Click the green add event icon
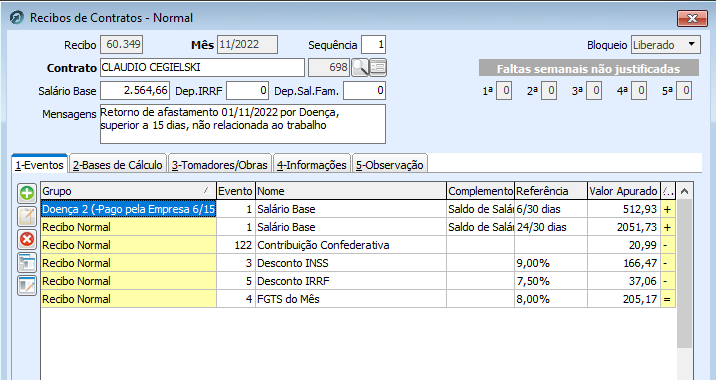The height and width of the screenshot is (380, 716). pyautogui.click(x=27, y=193)
